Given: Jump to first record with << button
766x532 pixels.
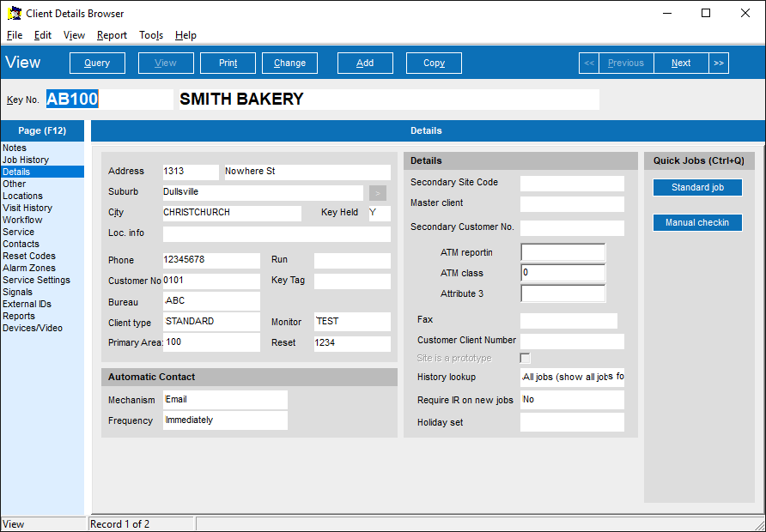Looking at the screenshot, I should [588, 63].
